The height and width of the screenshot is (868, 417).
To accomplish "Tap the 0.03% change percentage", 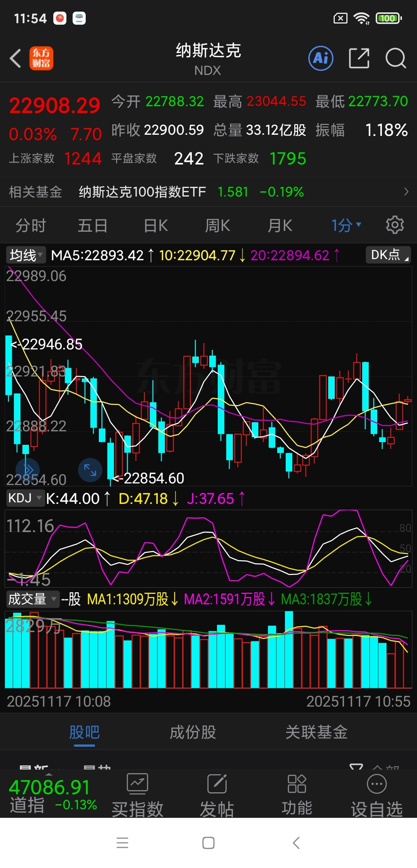I will pos(33,134).
